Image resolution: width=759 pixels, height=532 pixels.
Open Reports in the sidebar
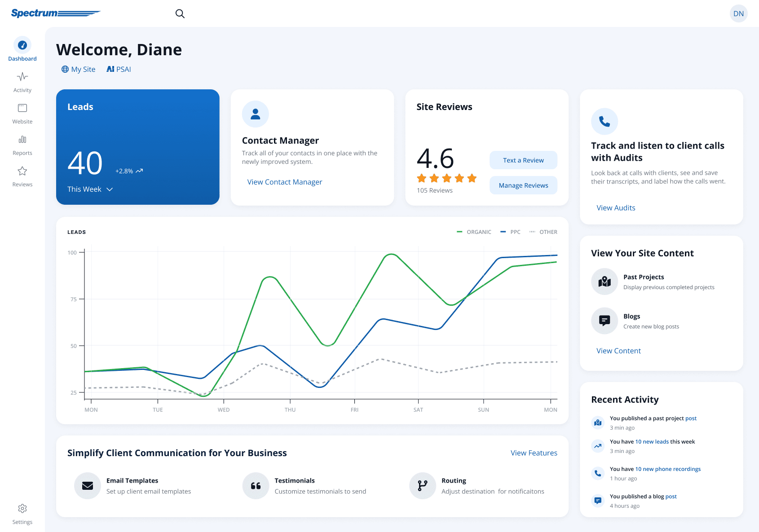22,145
